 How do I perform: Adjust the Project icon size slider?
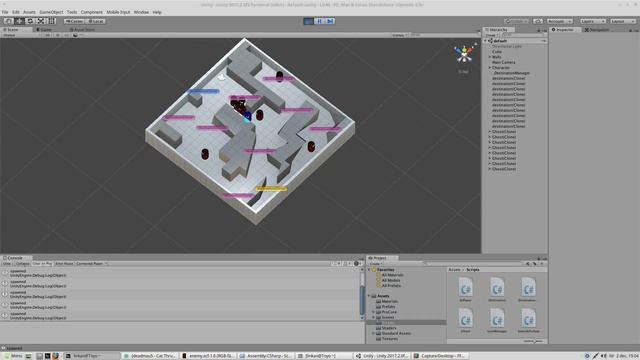(x=534, y=341)
